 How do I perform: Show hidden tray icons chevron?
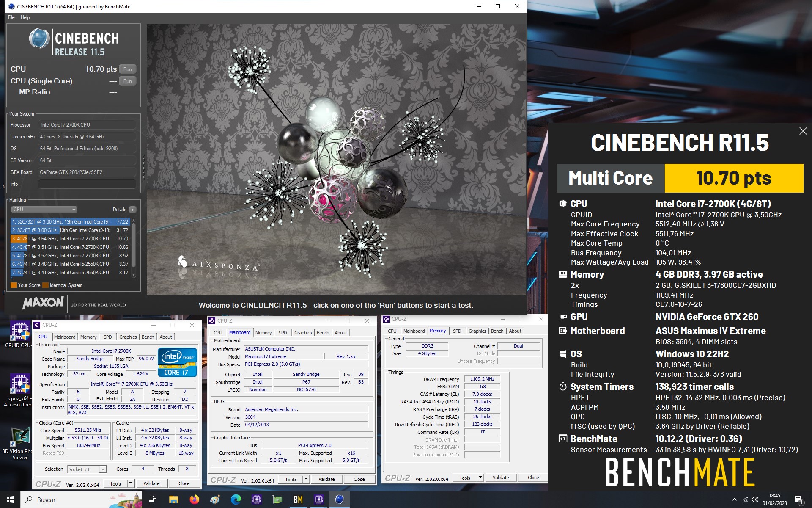(734, 500)
